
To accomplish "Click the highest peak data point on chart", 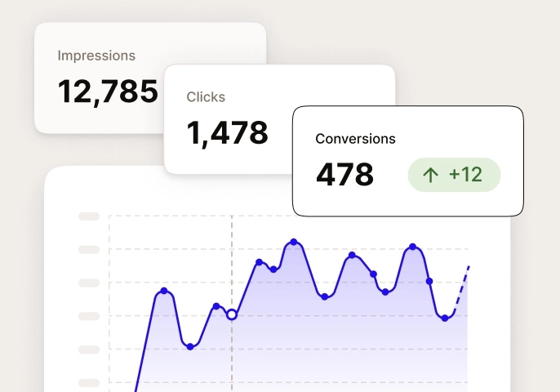I will click(294, 242).
